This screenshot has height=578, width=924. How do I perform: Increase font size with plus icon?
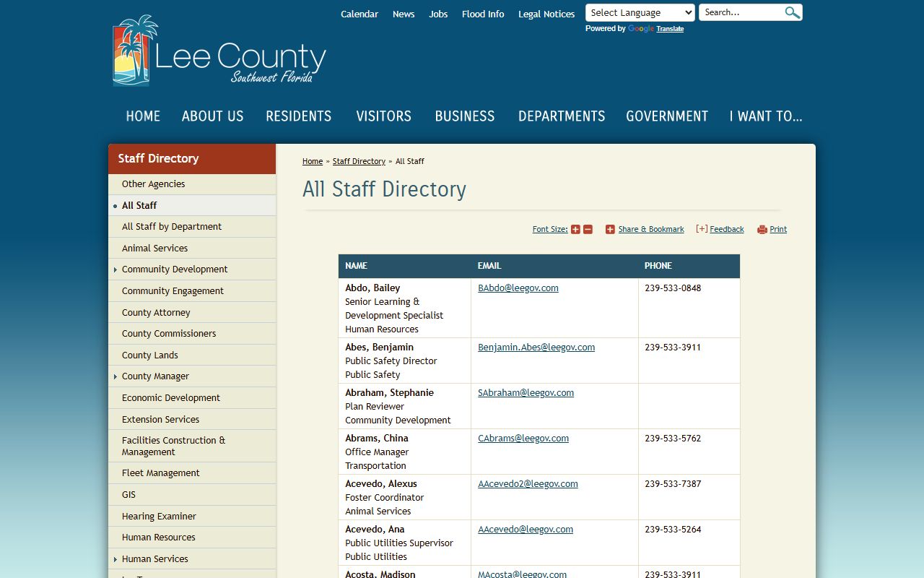tap(575, 229)
